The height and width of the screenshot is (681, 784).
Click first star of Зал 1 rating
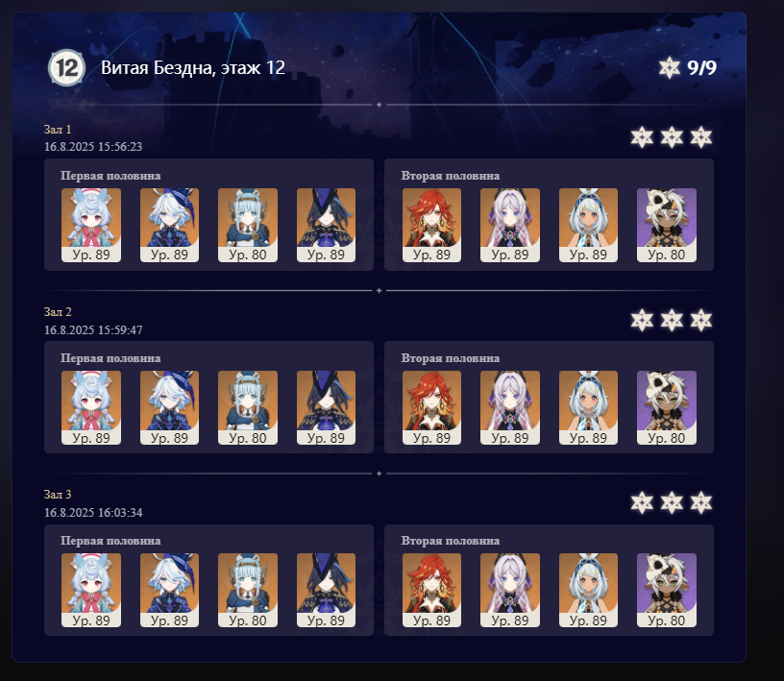[642, 137]
